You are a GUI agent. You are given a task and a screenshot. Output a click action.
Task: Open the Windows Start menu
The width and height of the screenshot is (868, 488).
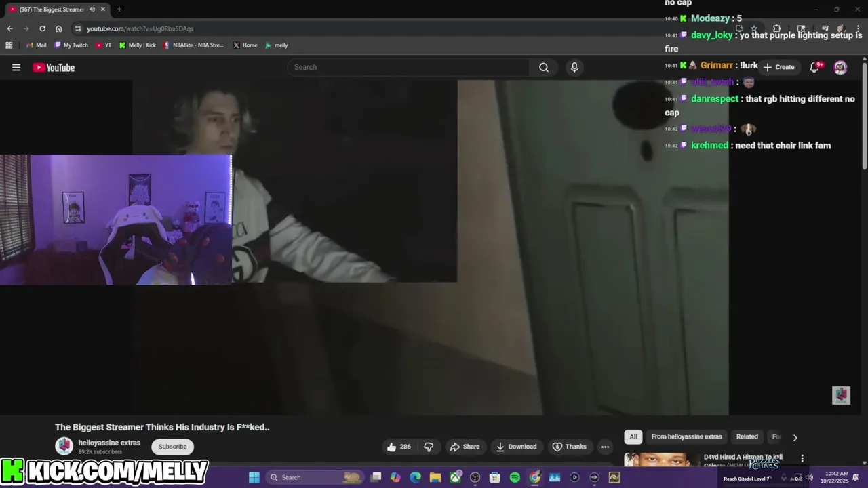coord(254,477)
